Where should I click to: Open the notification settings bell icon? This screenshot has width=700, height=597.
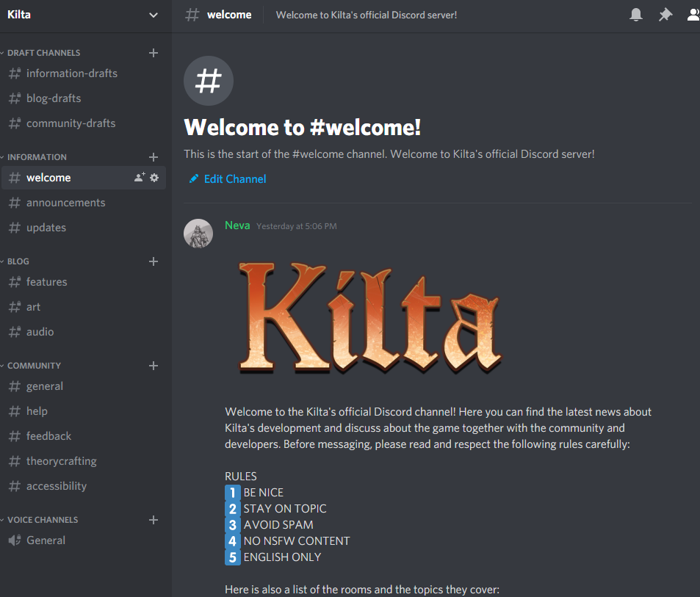(636, 14)
